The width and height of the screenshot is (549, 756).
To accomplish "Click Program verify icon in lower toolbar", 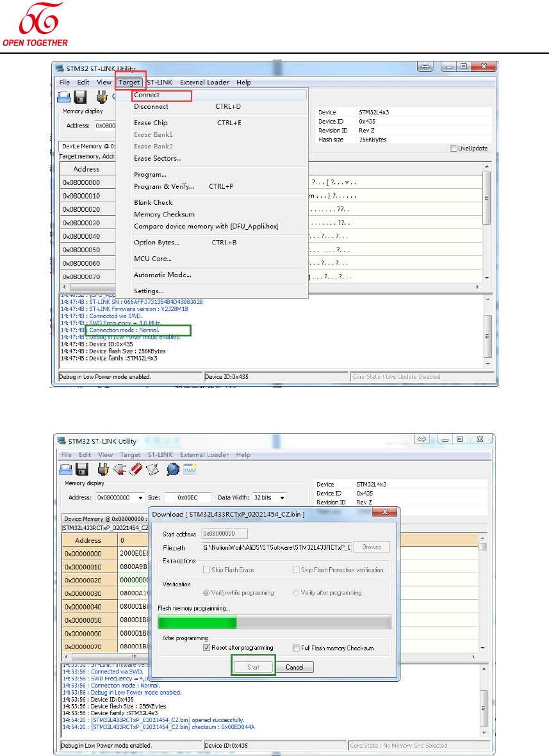I will point(152,469).
